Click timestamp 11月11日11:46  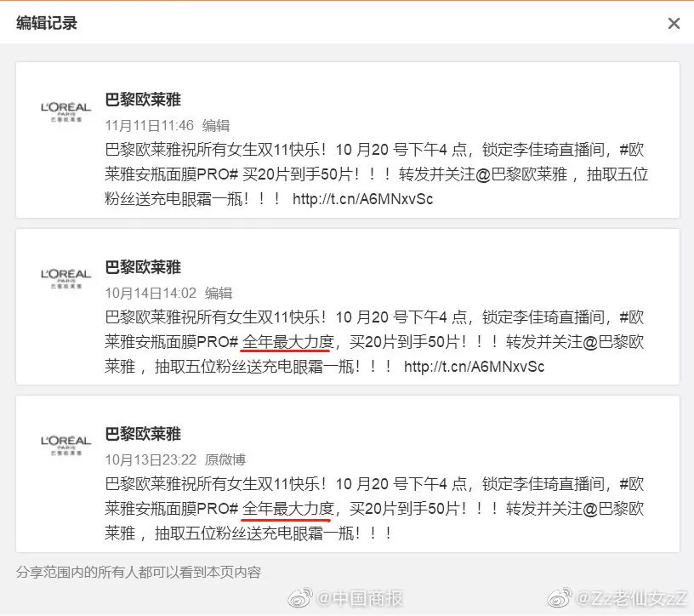pos(149,125)
